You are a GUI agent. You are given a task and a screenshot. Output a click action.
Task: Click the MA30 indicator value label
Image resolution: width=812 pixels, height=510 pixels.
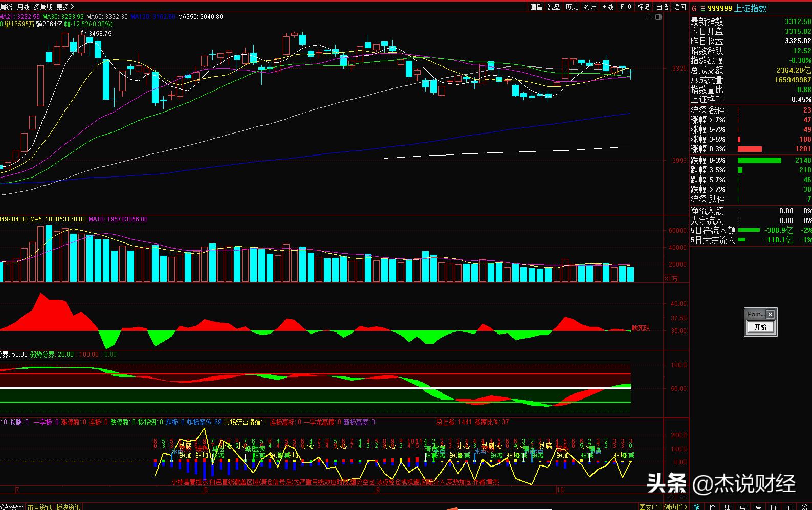click(63, 17)
